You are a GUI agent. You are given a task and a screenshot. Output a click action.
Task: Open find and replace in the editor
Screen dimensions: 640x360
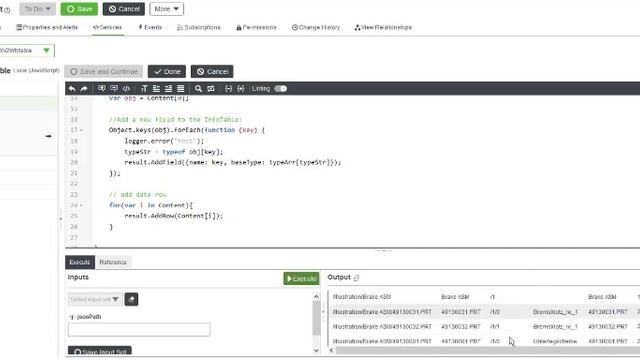point(211,89)
